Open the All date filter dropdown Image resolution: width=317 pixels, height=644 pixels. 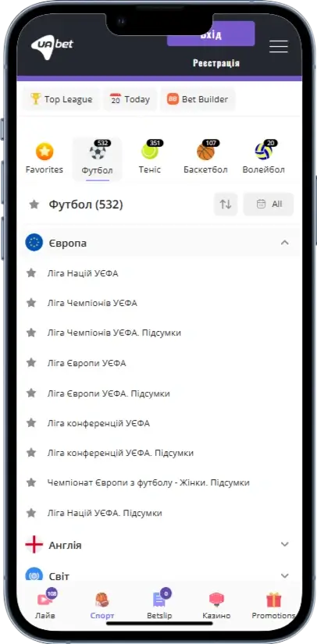pos(269,204)
